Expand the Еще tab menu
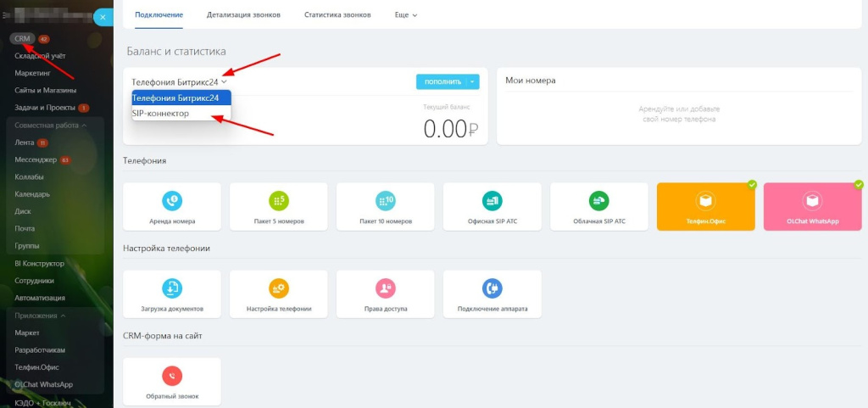This screenshot has height=408, width=868. [406, 15]
